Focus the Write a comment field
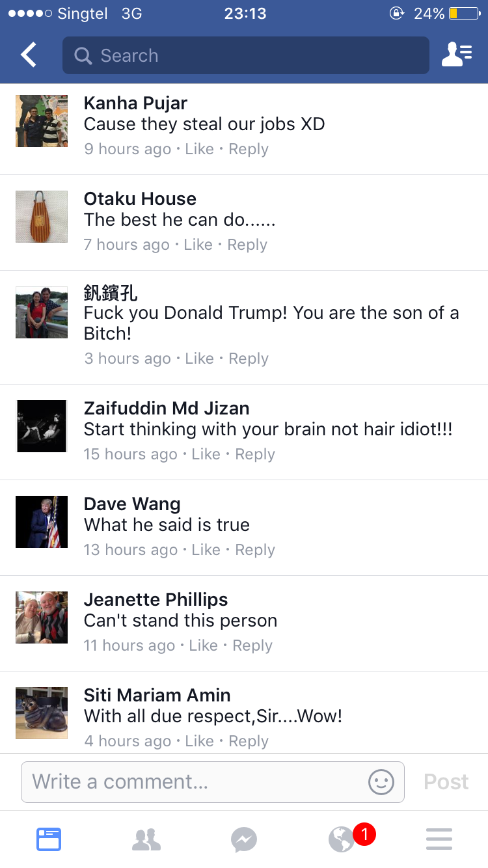 (x=213, y=781)
